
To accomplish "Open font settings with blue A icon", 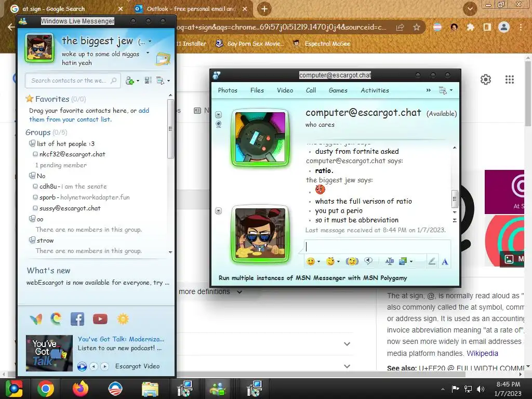I will coord(445,262).
